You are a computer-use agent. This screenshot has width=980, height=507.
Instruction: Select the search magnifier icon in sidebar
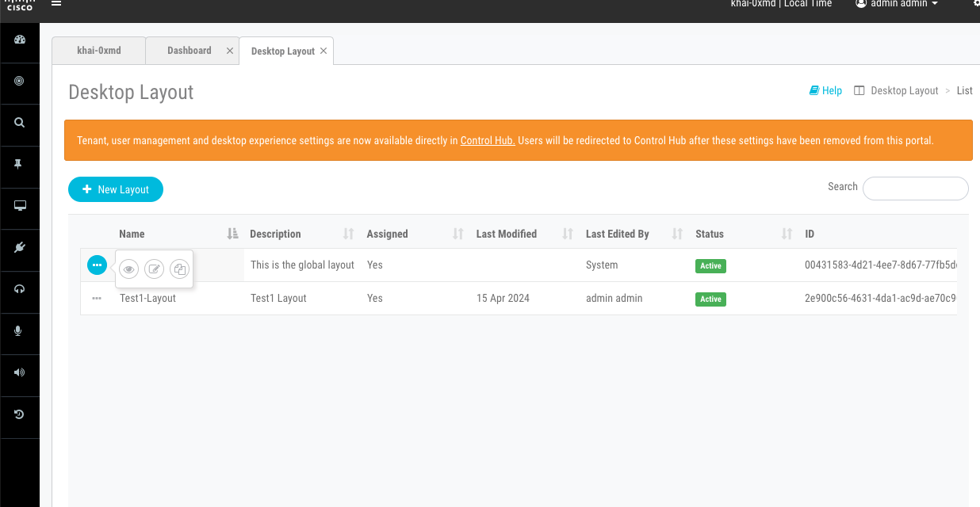click(x=18, y=124)
